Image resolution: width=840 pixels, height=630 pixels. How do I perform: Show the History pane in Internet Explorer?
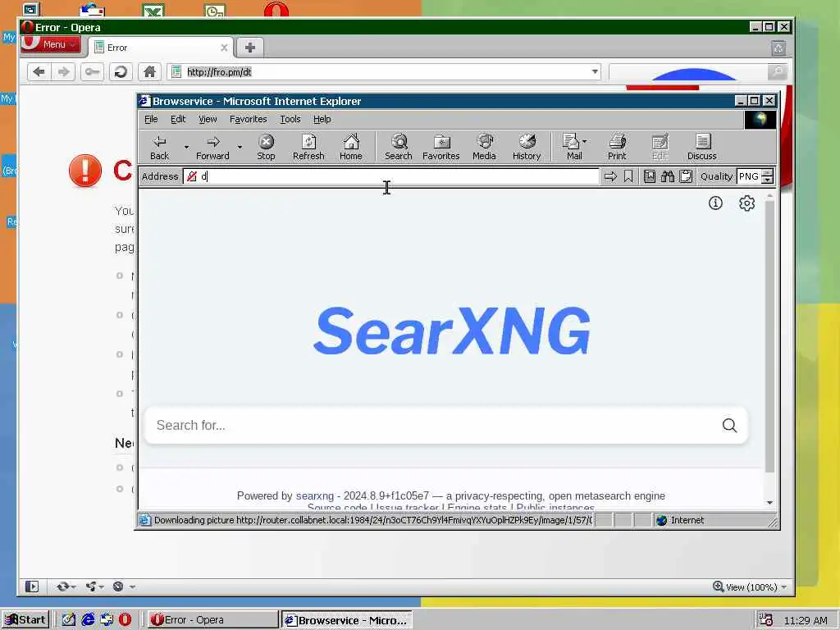pyautogui.click(x=527, y=148)
